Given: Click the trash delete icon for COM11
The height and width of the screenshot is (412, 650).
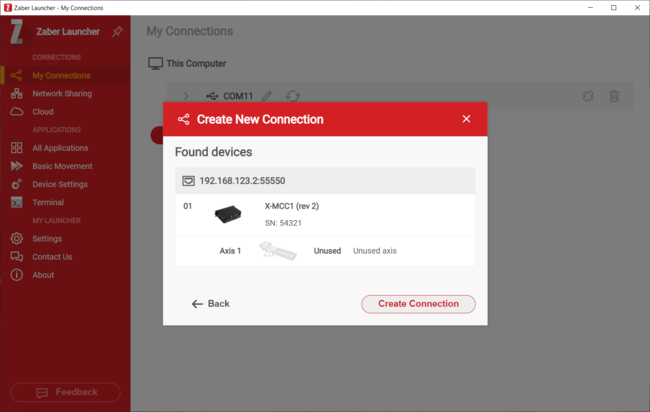Looking at the screenshot, I should point(614,97).
